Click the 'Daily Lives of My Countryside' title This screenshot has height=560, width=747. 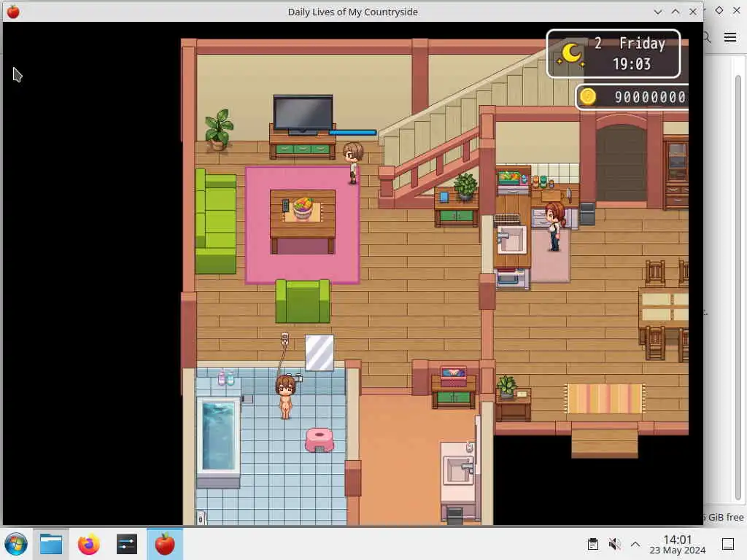(352, 12)
